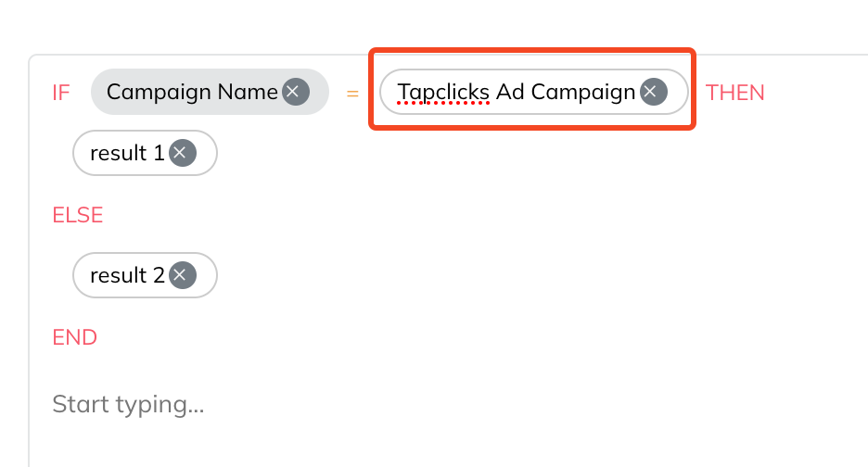Remove the Campaign Name chip

pyautogui.click(x=296, y=92)
